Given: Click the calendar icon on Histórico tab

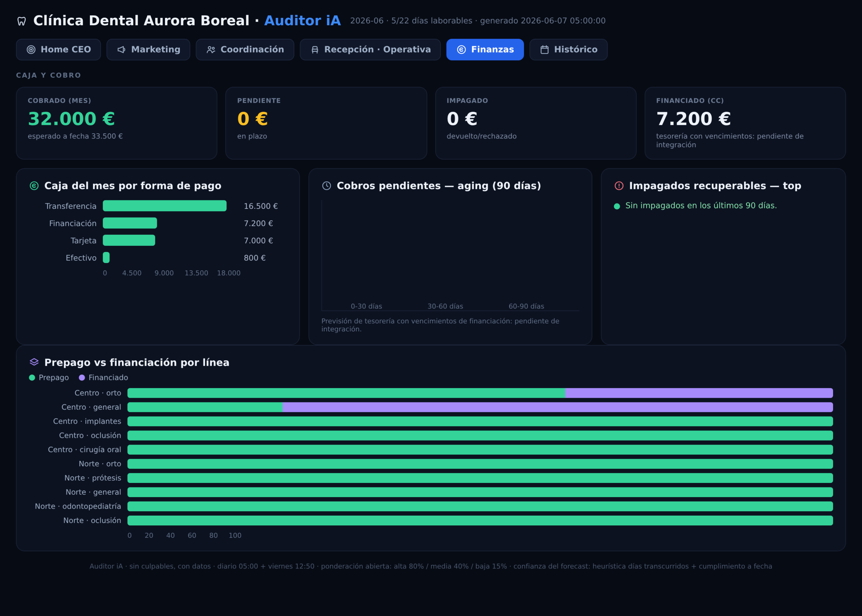Looking at the screenshot, I should [x=544, y=50].
